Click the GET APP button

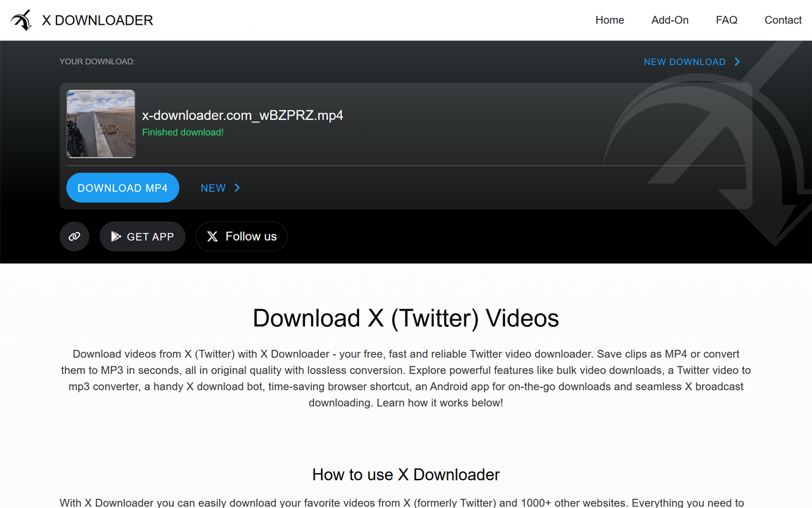[142, 236]
